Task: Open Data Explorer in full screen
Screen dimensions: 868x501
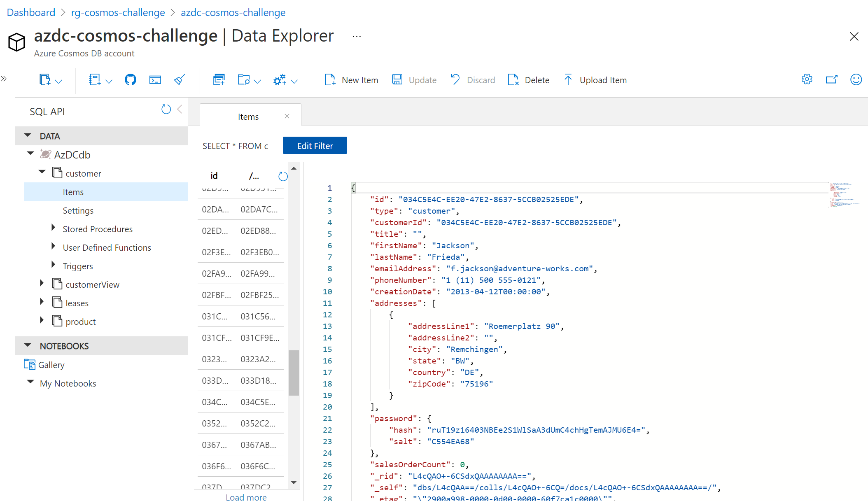Action: click(831, 79)
